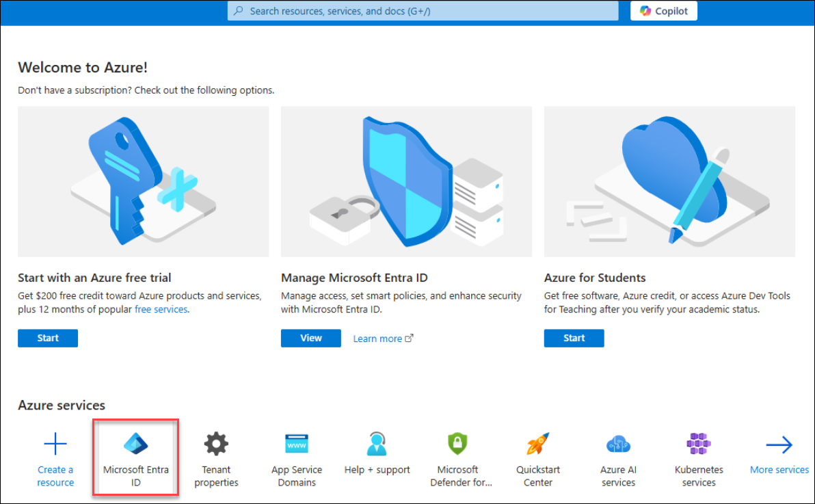Click the Help + support label
815x504 pixels.
pyautogui.click(x=377, y=470)
